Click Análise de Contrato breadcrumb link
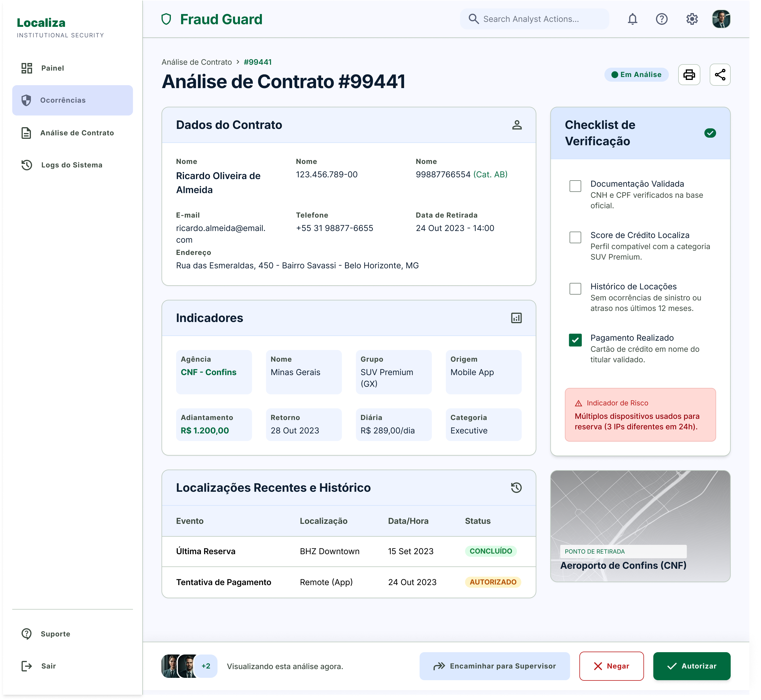761x700 pixels. (197, 62)
